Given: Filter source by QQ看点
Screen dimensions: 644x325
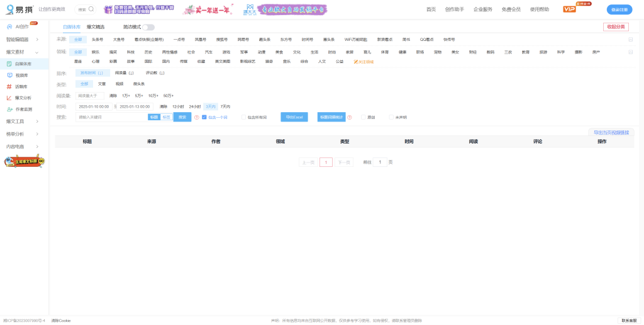Looking at the screenshot, I should [x=426, y=40].
